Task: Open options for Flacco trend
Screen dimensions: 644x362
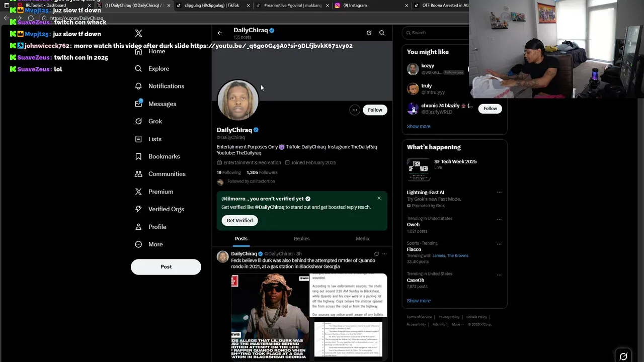Action: [499, 244]
